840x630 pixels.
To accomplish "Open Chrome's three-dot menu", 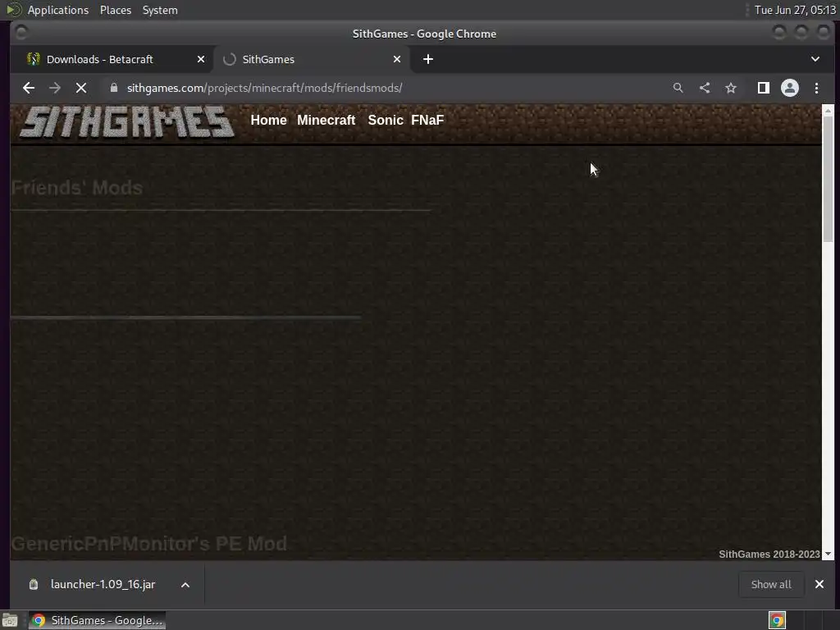I will (x=816, y=88).
